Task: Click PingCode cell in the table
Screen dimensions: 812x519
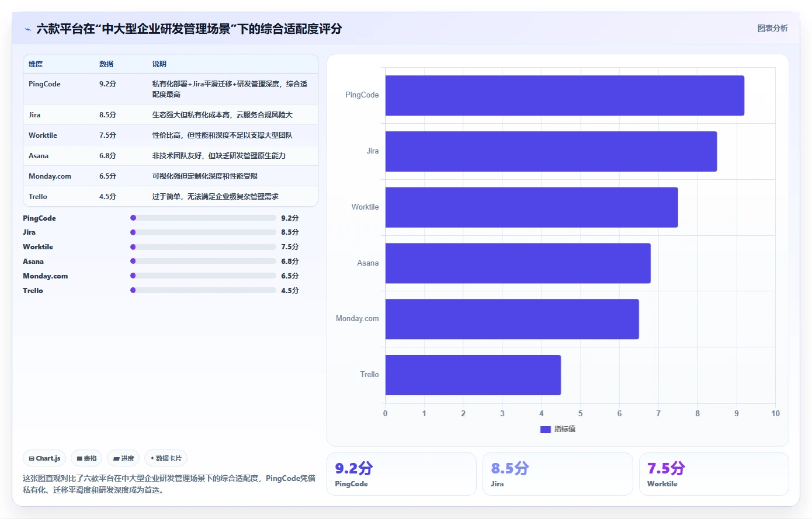Action: 44,84
